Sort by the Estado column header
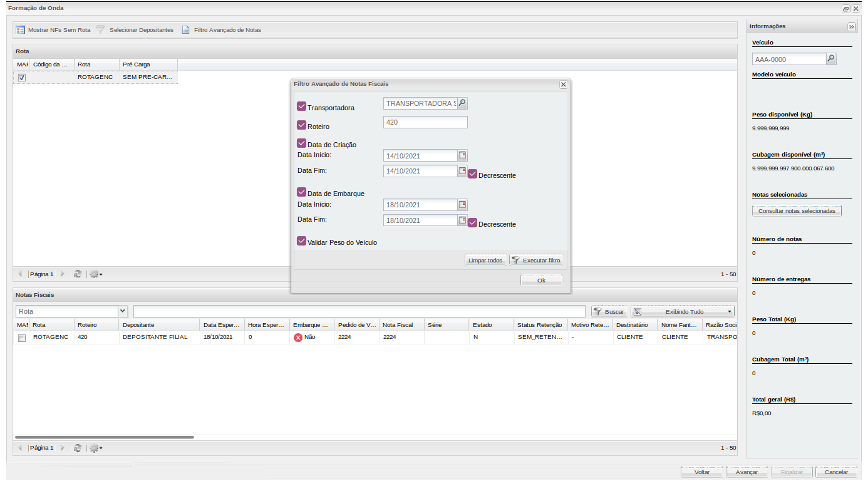Image resolution: width=868 pixels, height=486 pixels. pos(492,325)
